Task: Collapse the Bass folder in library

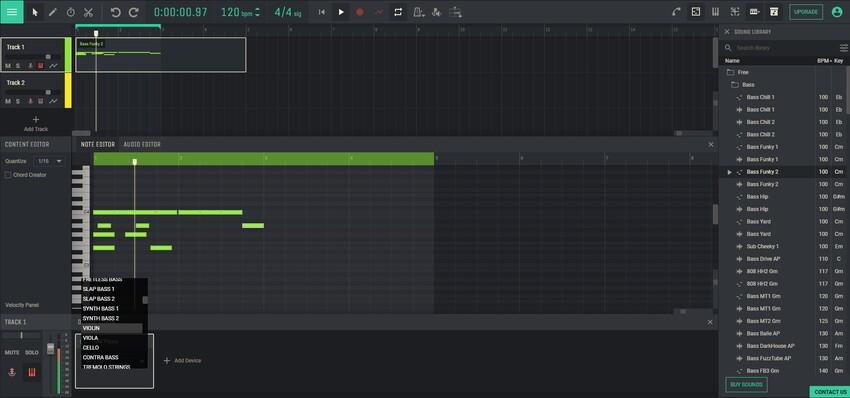Action: [735, 85]
